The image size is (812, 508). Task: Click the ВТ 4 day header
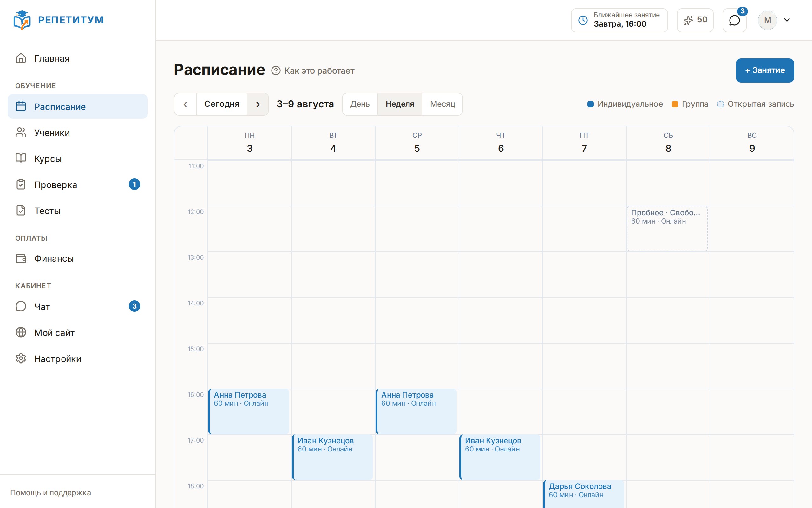(x=333, y=143)
